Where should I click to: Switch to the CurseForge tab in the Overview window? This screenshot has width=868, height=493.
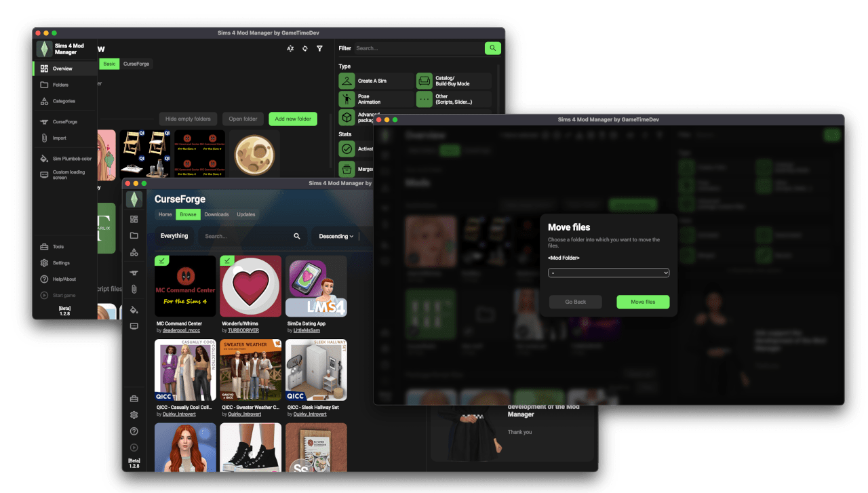(136, 64)
